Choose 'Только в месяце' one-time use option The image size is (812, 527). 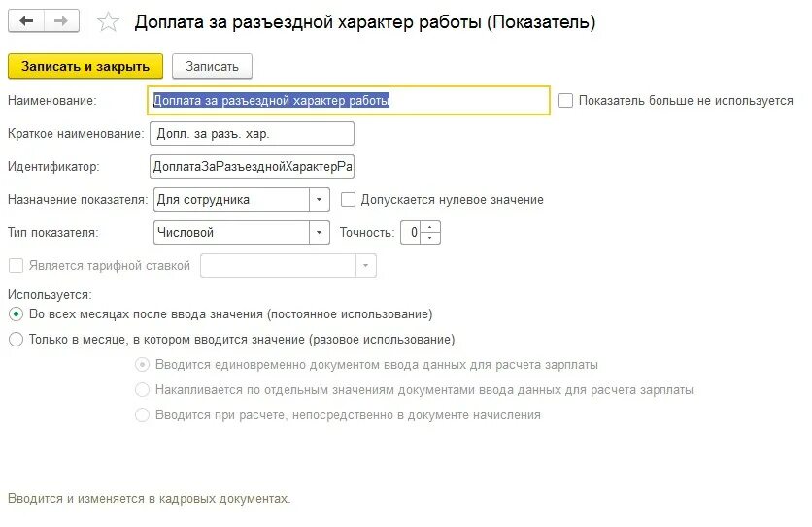coord(15,340)
